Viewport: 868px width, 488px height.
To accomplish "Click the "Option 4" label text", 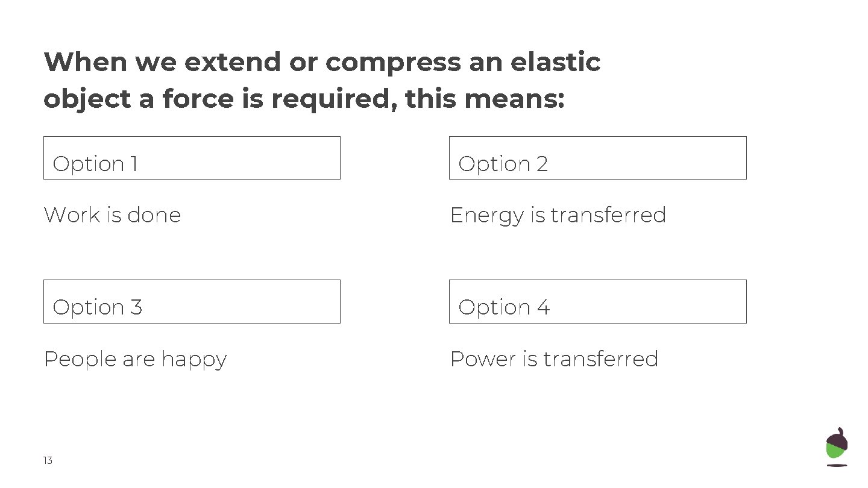I will (x=504, y=307).
